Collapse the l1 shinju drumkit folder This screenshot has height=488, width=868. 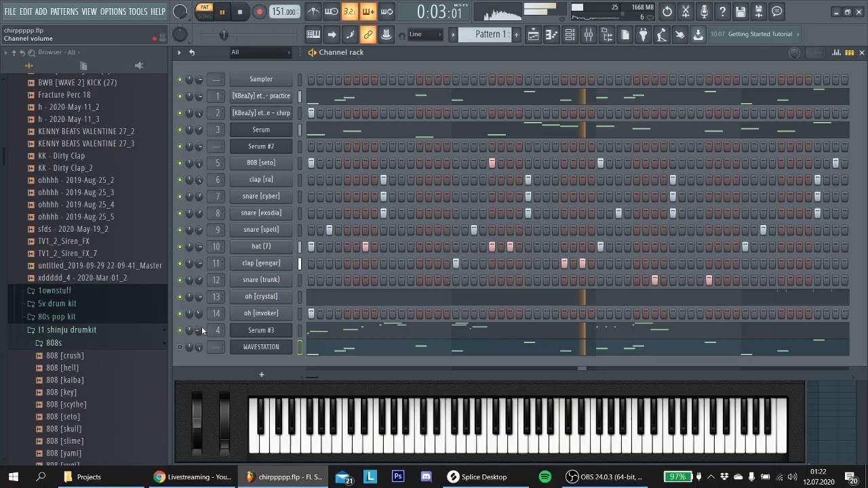coord(66,330)
